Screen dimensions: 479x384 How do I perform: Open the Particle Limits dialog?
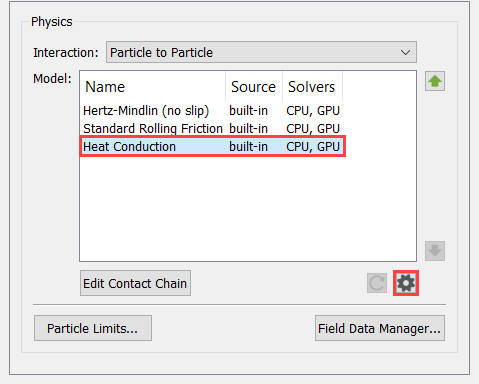93,328
